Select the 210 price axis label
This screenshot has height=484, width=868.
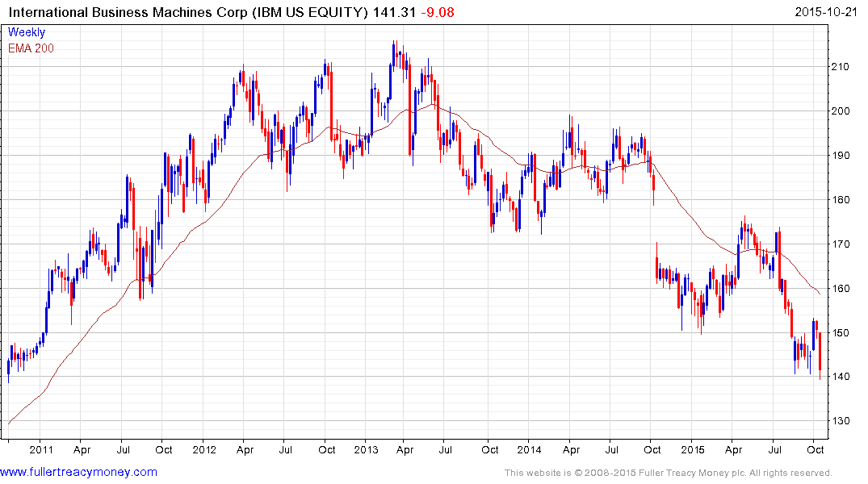(x=840, y=67)
